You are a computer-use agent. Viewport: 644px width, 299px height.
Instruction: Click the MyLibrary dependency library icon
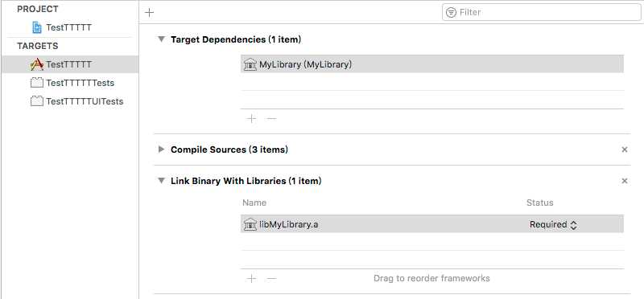[250, 64]
